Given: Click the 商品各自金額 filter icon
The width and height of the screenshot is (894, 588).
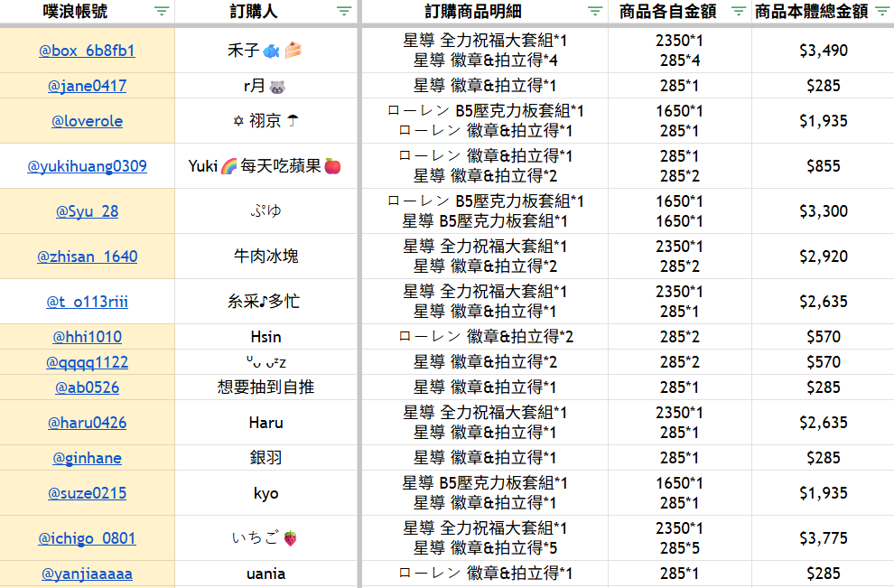Looking at the screenshot, I should [738, 12].
